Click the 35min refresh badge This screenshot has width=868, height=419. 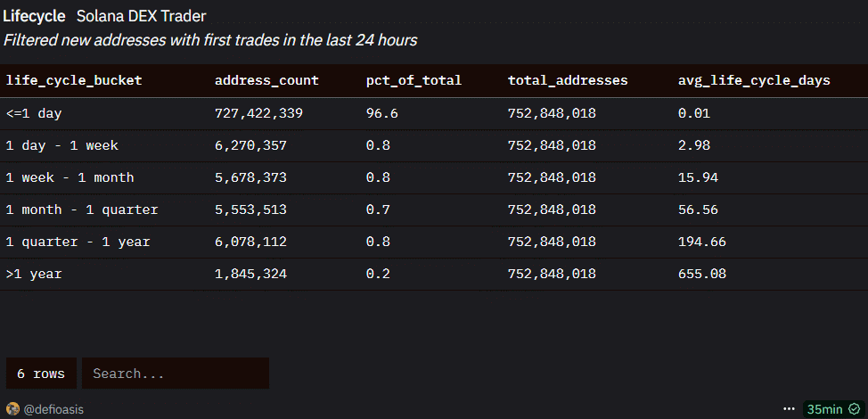(x=824, y=409)
